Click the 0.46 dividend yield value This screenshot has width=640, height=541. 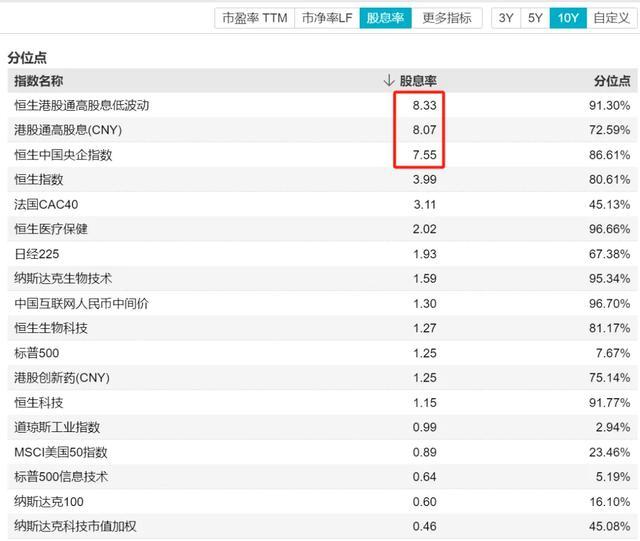(424, 526)
